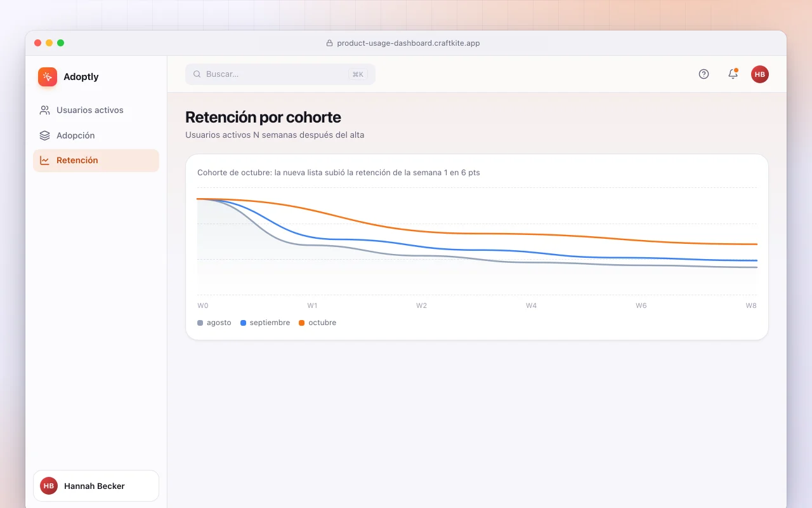Go to Adopción section
812x508 pixels.
pyautogui.click(x=96, y=135)
